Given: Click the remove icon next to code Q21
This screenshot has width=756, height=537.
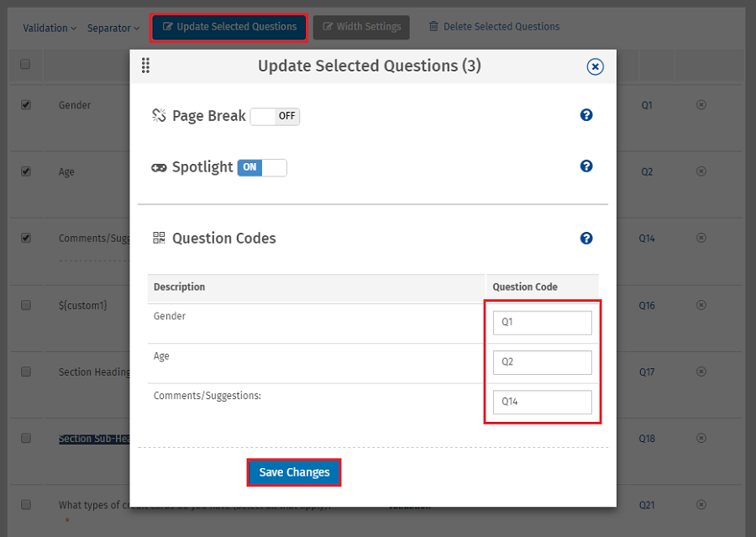Looking at the screenshot, I should pos(701,505).
